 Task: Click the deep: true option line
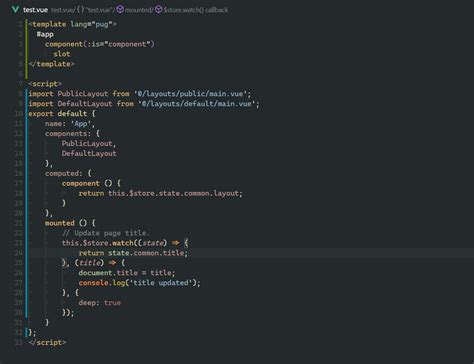coord(100,303)
